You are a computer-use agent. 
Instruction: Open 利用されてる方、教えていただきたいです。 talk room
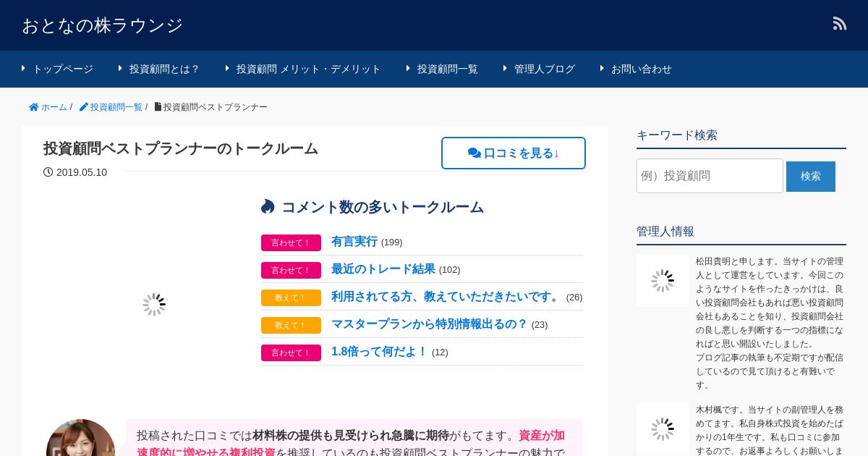pyautogui.click(x=447, y=297)
